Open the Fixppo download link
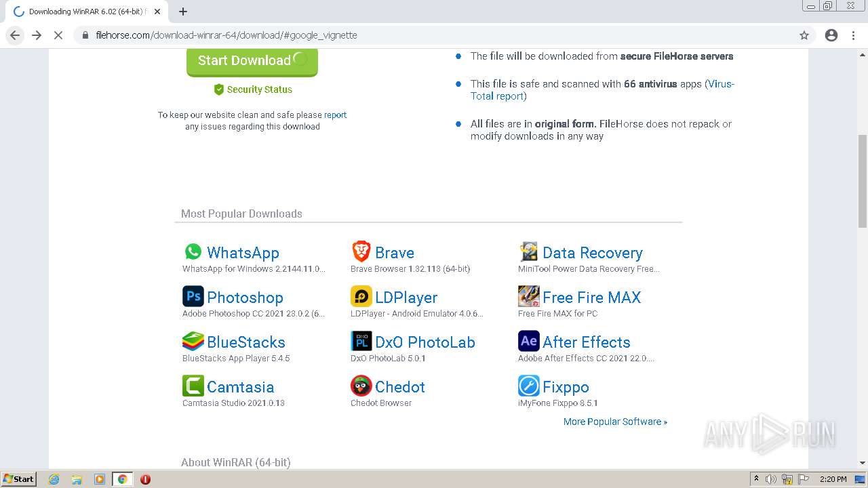 pos(566,387)
